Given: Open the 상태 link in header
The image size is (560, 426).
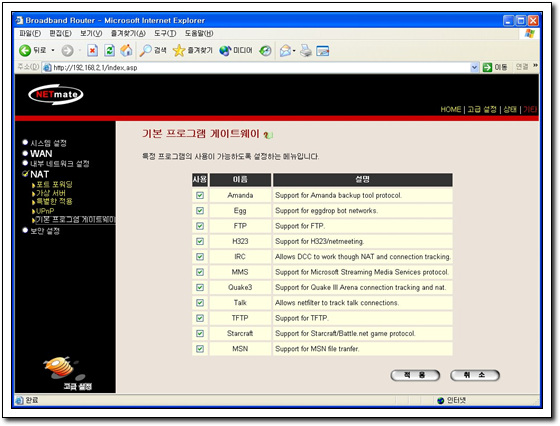Looking at the screenshot, I should pyautogui.click(x=510, y=110).
